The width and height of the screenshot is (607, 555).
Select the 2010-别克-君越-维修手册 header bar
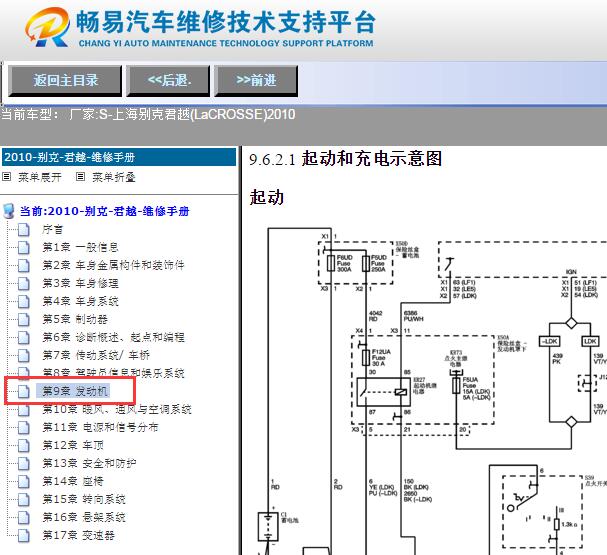[118, 157]
